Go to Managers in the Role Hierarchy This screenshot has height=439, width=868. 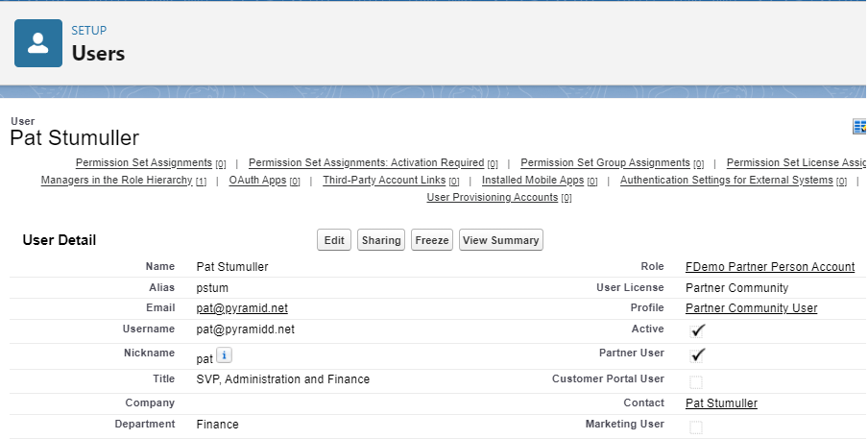coord(116,181)
